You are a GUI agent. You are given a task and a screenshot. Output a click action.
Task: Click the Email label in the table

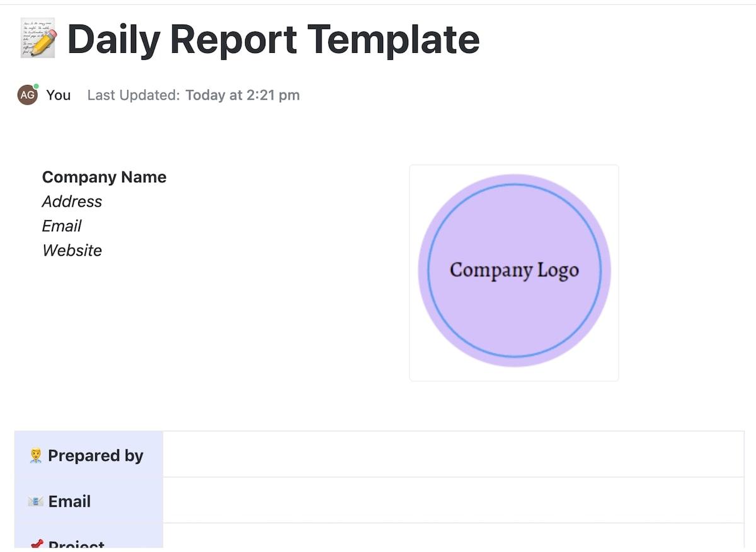coord(69,502)
